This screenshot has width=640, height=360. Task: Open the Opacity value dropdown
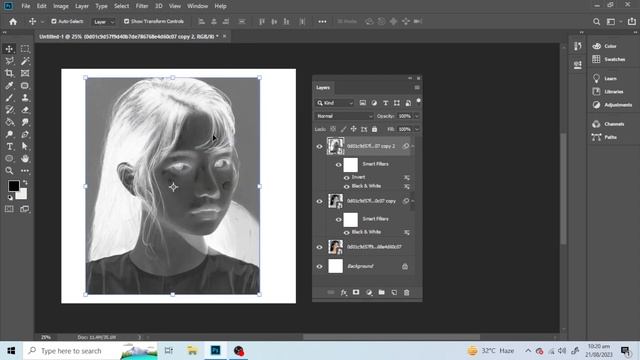tap(417, 116)
